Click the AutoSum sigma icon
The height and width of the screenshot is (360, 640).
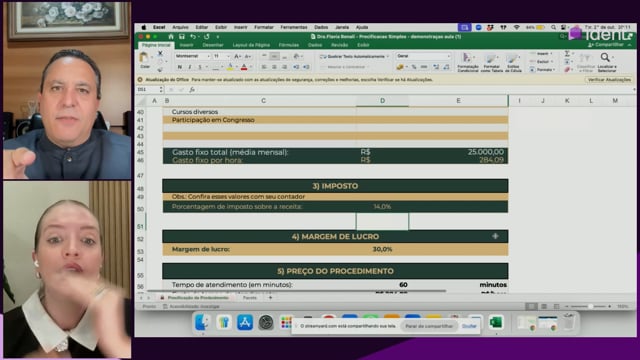[x=567, y=53]
